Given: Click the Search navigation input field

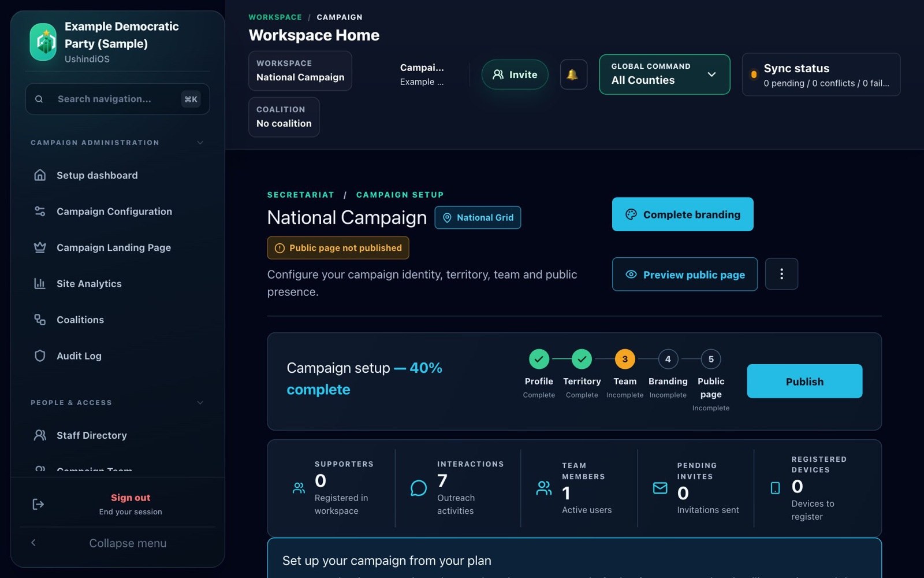Looking at the screenshot, I should coord(118,99).
